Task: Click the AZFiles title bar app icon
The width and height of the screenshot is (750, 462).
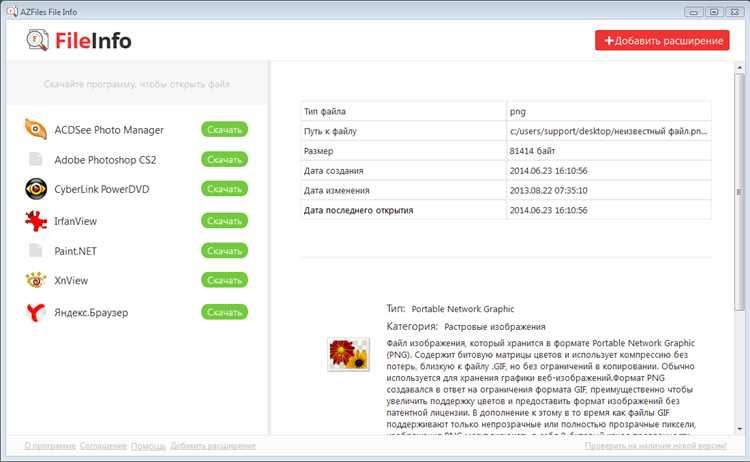Action: tap(12, 11)
